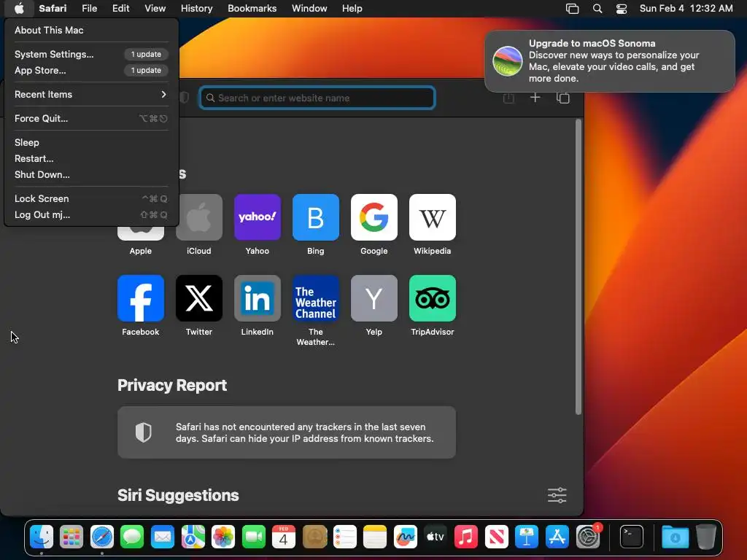The height and width of the screenshot is (560, 747).
Task: Open Reminders from the Dock
Action: [x=345, y=537]
